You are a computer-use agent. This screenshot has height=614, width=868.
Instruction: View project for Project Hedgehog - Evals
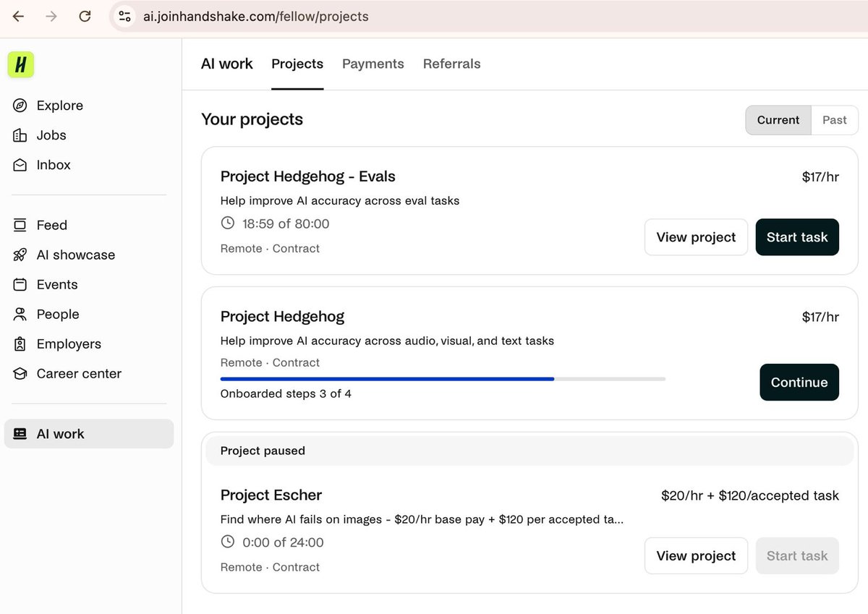point(696,237)
